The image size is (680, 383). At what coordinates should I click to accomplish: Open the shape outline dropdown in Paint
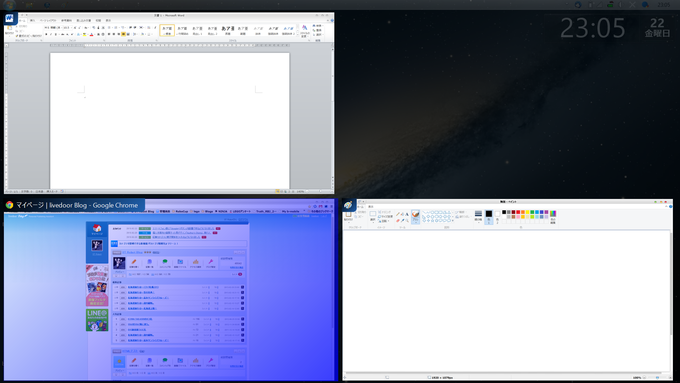coord(462,212)
